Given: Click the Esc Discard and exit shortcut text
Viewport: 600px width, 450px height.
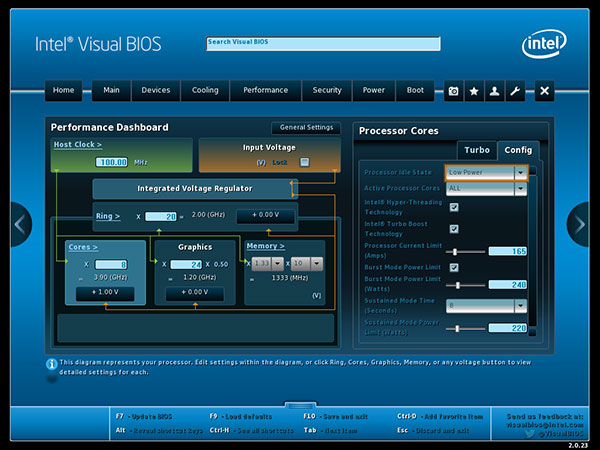Looking at the screenshot, I should (x=433, y=430).
